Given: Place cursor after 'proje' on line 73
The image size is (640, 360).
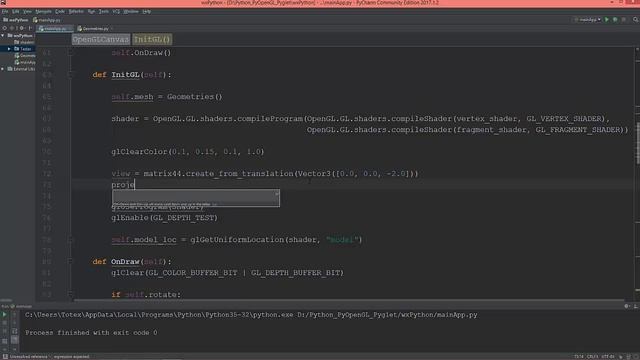Looking at the screenshot, I should click(135, 185).
